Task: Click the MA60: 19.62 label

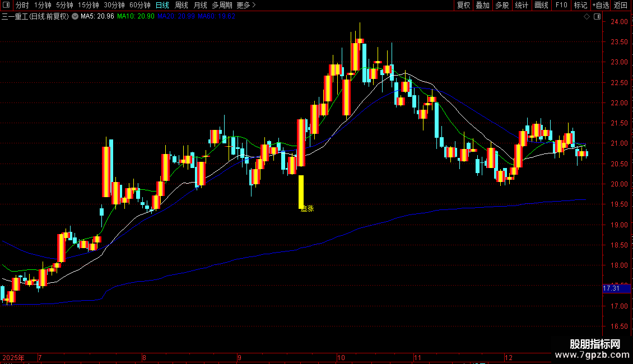Action: coord(216,17)
